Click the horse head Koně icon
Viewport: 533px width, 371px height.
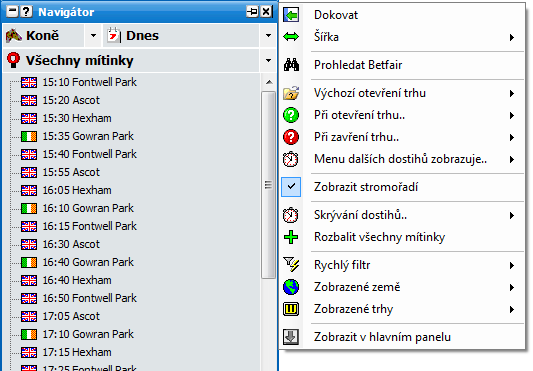(14, 35)
